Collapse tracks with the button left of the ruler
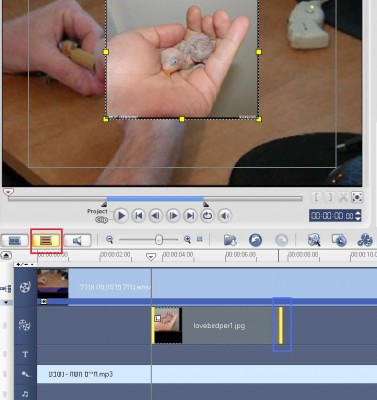This screenshot has width=377, height=400. click(7, 256)
